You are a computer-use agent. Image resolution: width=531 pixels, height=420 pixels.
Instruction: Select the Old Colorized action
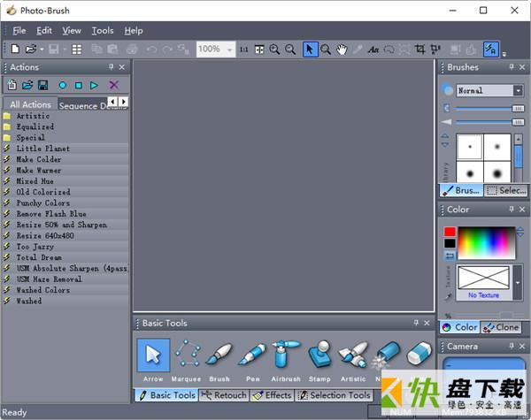click(x=65, y=192)
